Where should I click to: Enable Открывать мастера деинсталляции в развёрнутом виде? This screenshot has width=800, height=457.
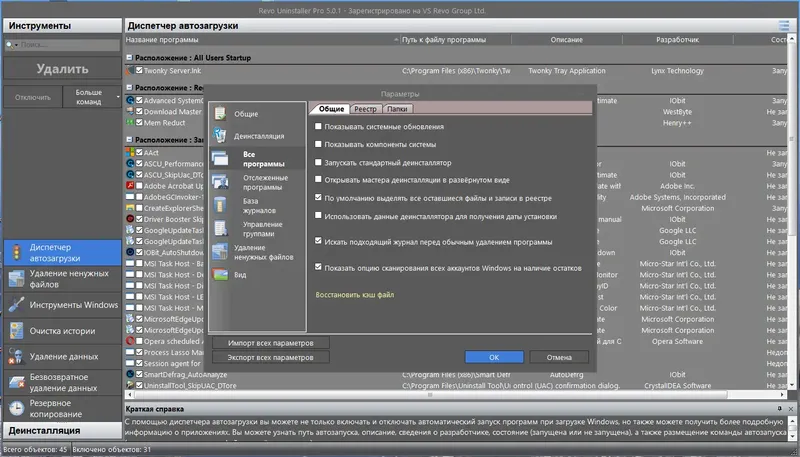point(318,180)
